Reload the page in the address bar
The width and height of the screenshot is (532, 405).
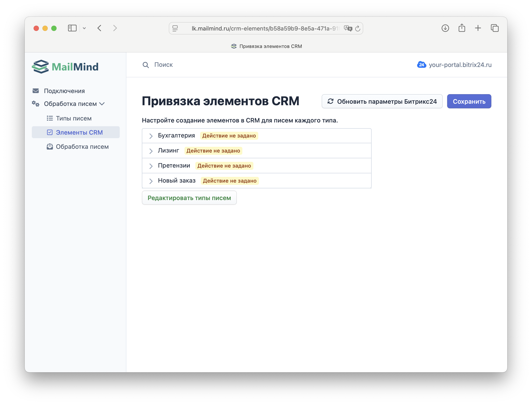358,29
